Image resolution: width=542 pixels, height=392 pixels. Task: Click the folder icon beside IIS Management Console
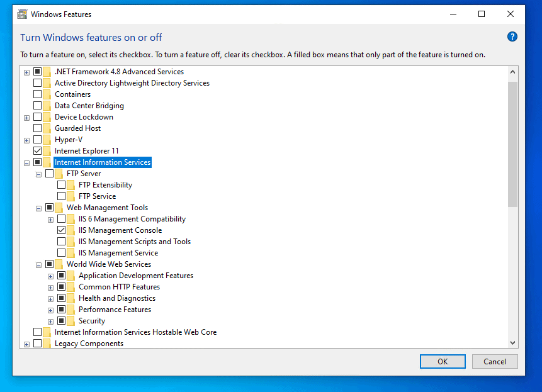[x=71, y=230]
